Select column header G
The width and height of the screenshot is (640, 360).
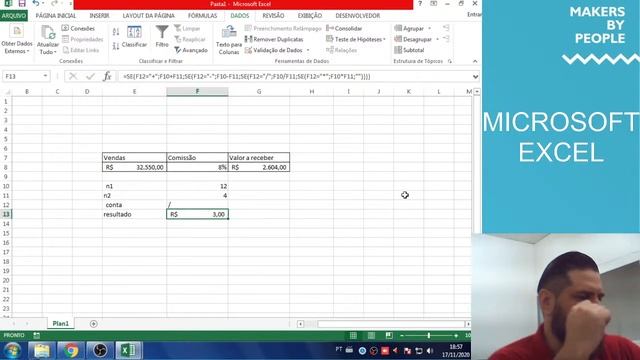pos(259,92)
